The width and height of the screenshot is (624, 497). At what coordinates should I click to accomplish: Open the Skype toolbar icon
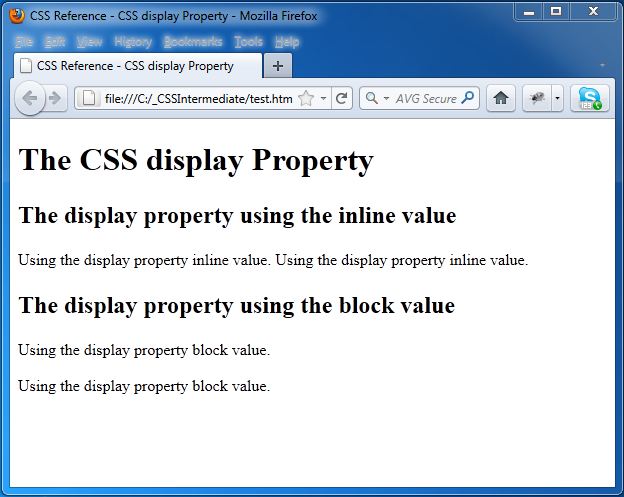[x=590, y=98]
